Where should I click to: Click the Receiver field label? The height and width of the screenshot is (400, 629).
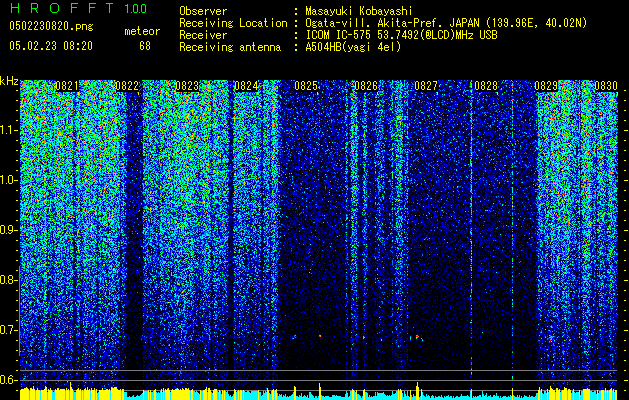203,35
